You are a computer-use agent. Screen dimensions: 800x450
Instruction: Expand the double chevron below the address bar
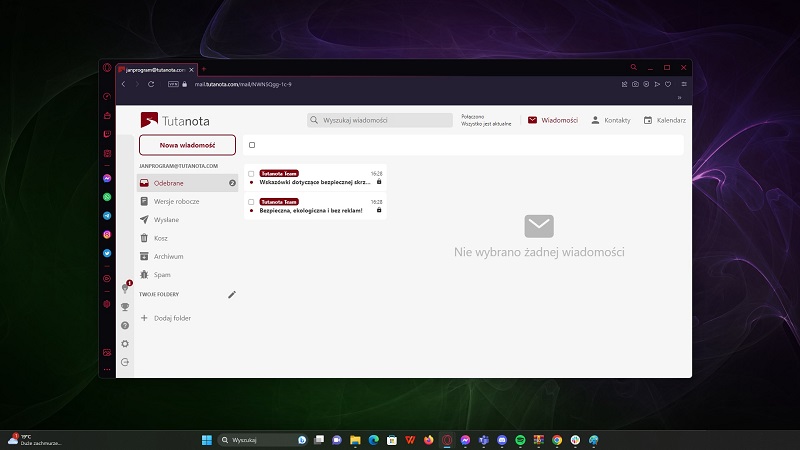pyautogui.click(x=680, y=97)
